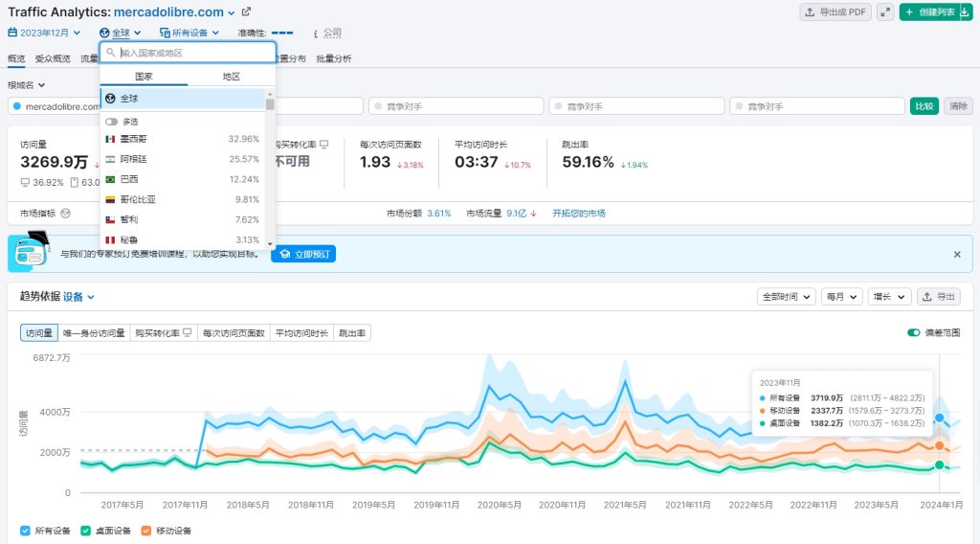Uncheck the 移动设备 legend checkbox
The width and height of the screenshot is (980, 544).
point(146,531)
